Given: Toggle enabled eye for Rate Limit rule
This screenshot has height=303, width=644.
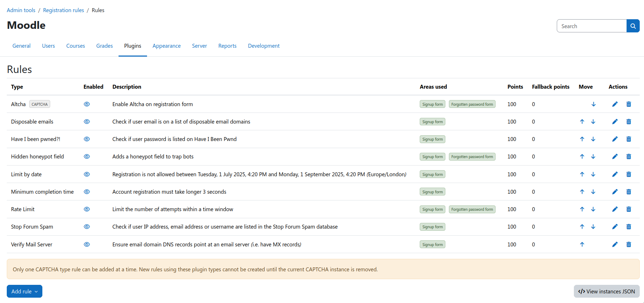Looking at the screenshot, I should click(87, 209).
